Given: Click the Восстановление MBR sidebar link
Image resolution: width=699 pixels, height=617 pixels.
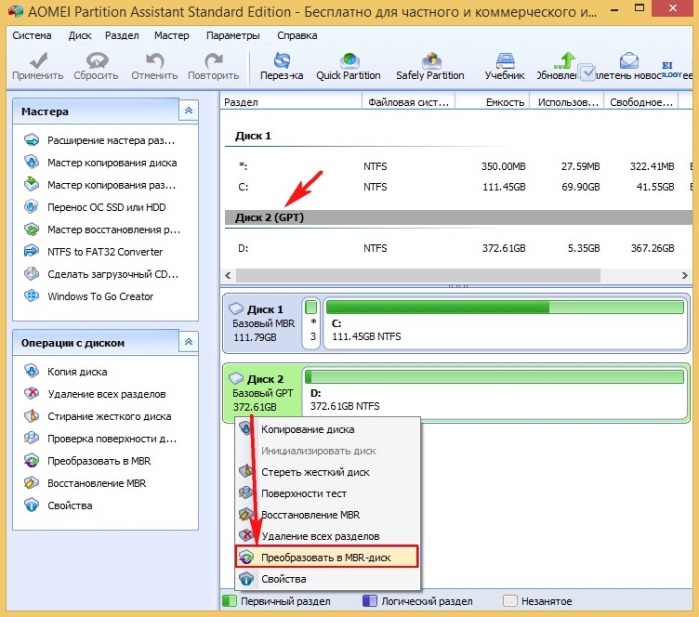Looking at the screenshot, I should pos(96,483).
